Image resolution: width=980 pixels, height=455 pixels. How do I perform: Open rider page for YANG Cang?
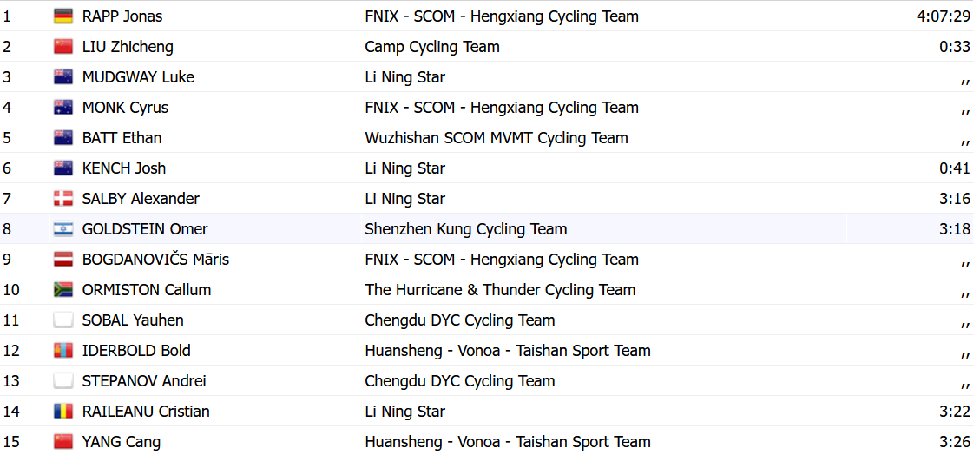pos(122,442)
